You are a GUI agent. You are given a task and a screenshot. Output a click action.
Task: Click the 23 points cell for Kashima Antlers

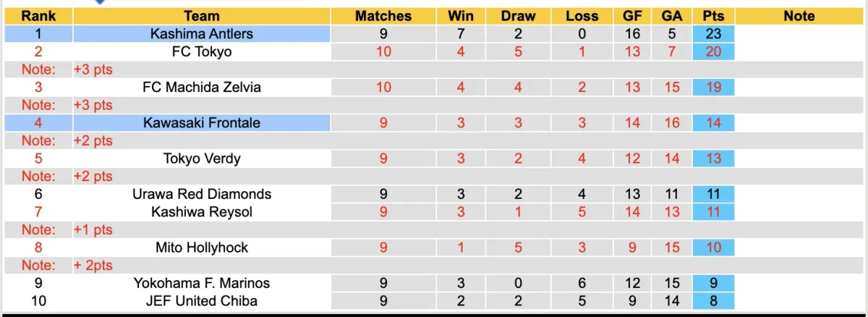tap(713, 33)
